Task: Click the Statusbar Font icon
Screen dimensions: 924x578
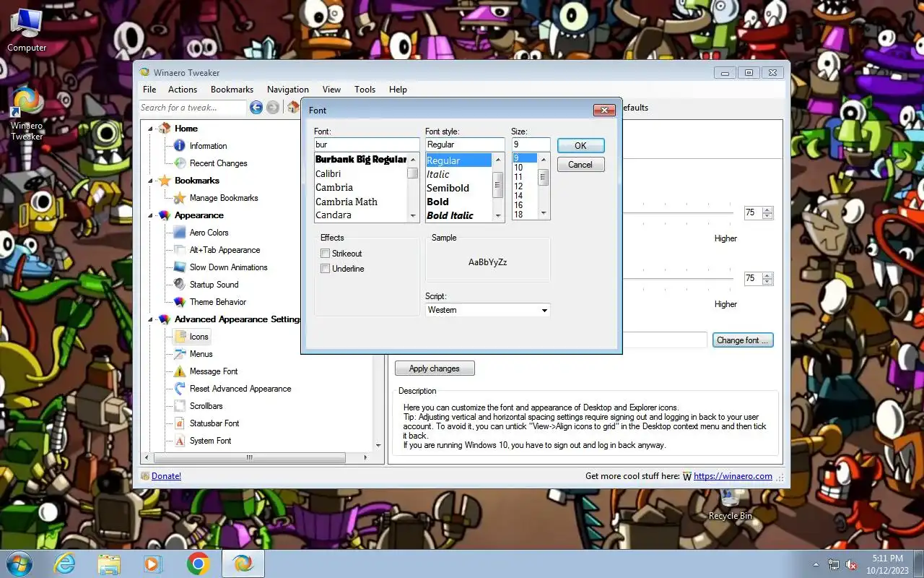Action: click(180, 423)
